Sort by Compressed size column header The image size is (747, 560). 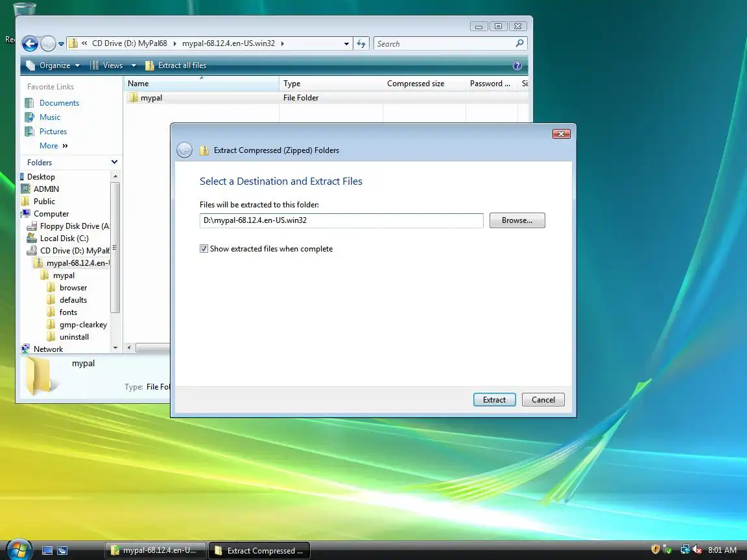[x=425, y=84]
